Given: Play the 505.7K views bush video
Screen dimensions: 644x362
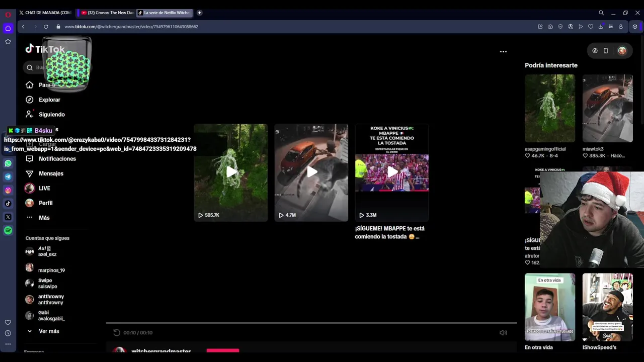Looking at the screenshot, I should 231,172.
